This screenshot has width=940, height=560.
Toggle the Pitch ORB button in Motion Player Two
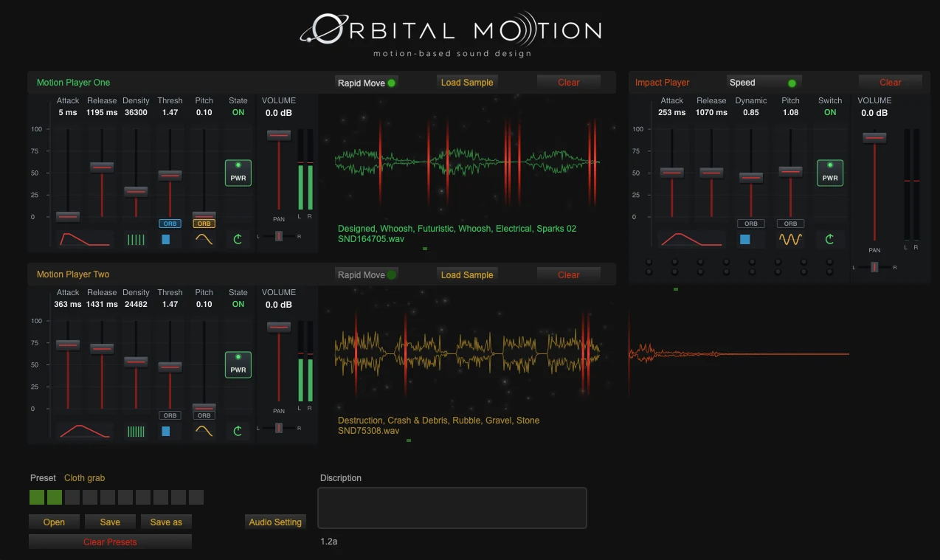[204, 415]
